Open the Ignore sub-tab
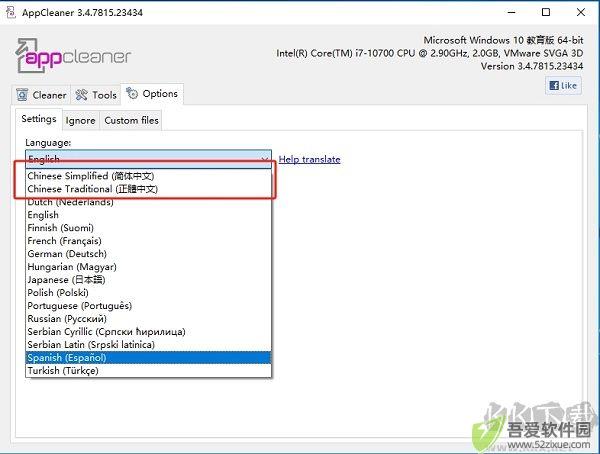 (80, 121)
